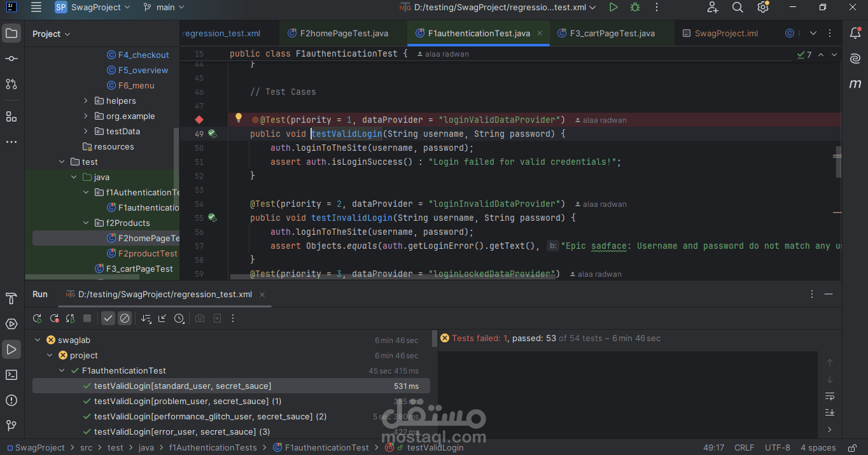The width and height of the screenshot is (868, 455).
Task: Open the Services tool window
Action: [x=11, y=324]
